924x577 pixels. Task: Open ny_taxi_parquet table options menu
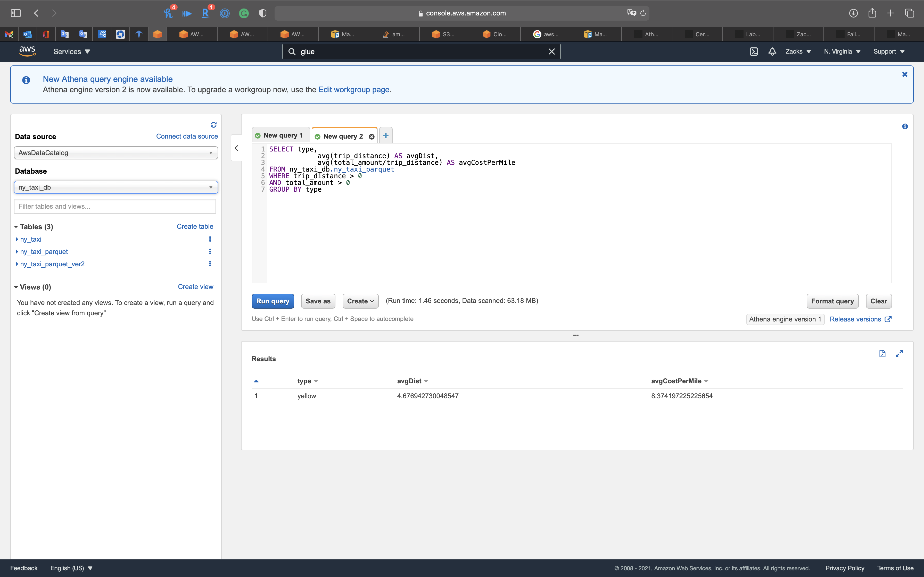click(210, 251)
